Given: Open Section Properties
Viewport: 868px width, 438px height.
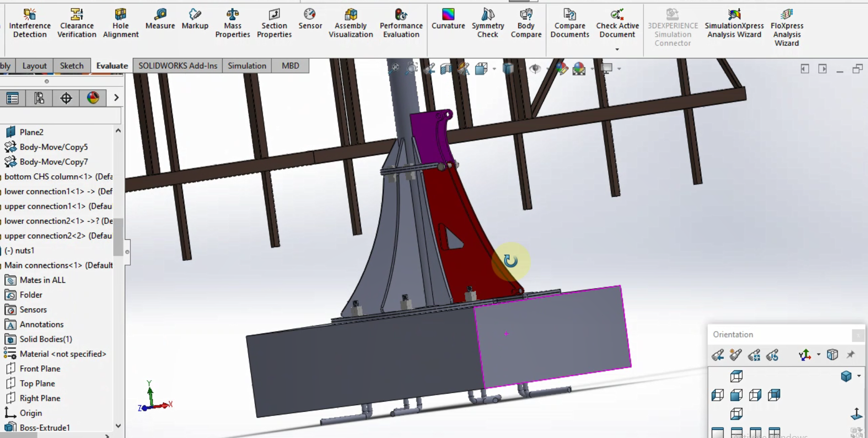Looking at the screenshot, I should pyautogui.click(x=274, y=23).
